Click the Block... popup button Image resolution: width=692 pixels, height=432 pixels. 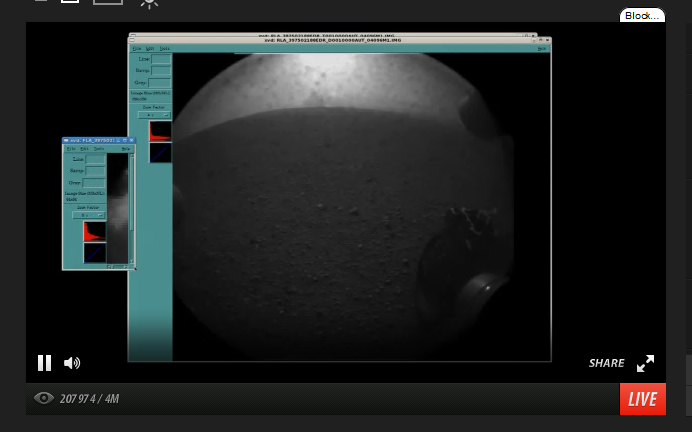(x=642, y=16)
